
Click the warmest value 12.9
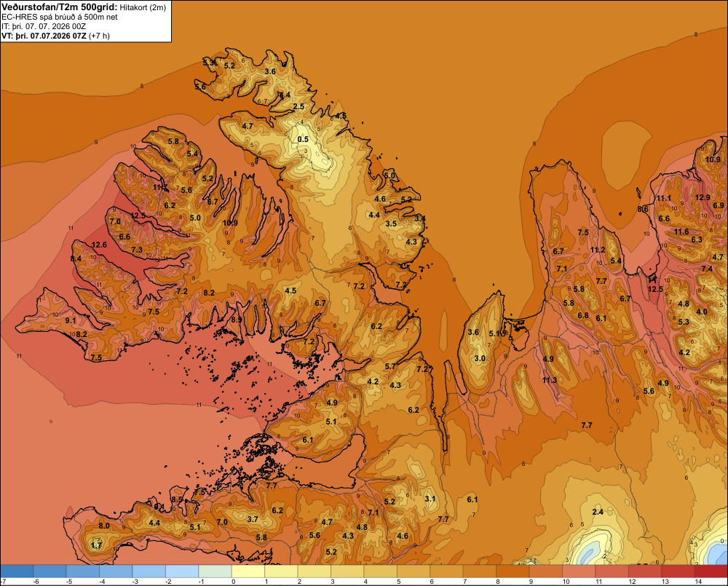[x=703, y=197]
